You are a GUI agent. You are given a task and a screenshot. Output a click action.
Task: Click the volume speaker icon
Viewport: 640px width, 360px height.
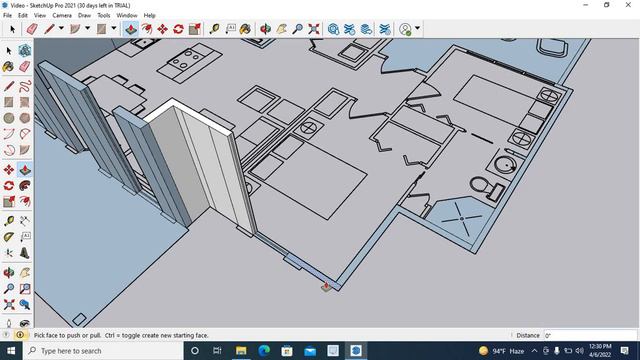click(579, 351)
